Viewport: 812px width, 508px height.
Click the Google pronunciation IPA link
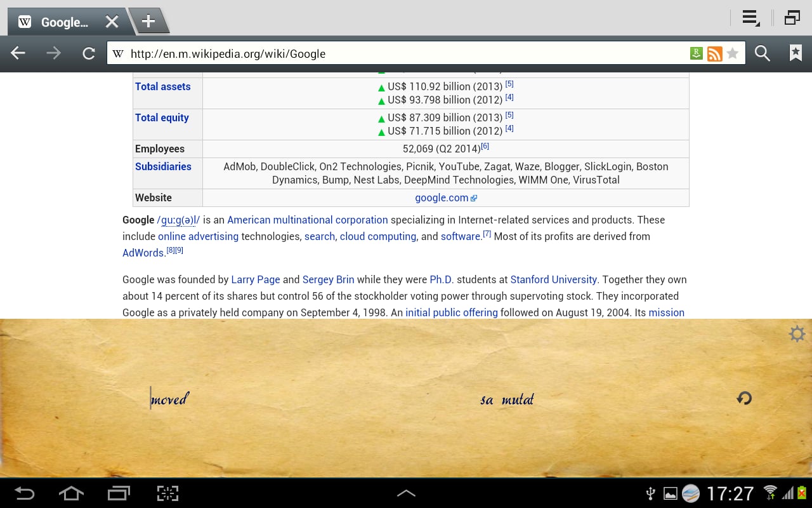click(178, 220)
